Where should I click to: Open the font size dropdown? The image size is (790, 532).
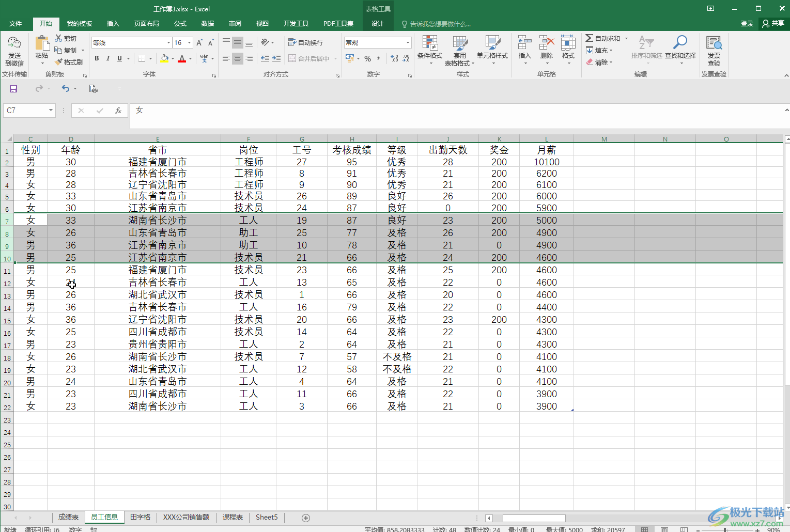pos(190,42)
